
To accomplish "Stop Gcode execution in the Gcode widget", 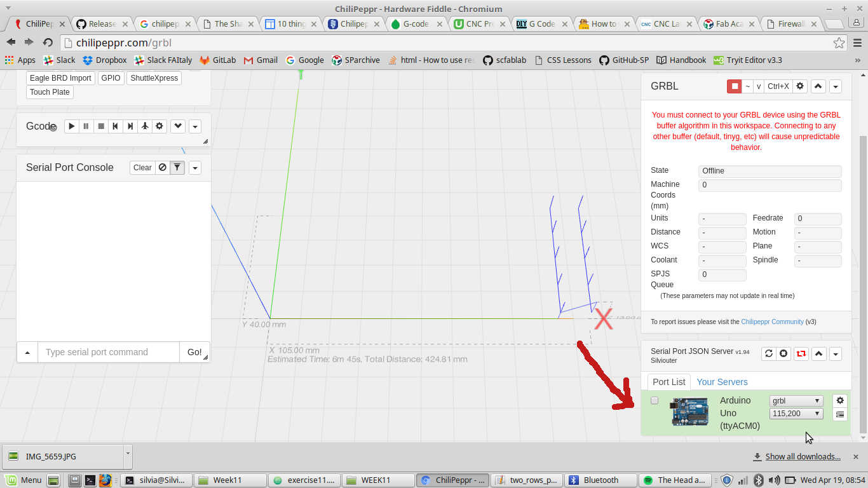I will [x=100, y=126].
